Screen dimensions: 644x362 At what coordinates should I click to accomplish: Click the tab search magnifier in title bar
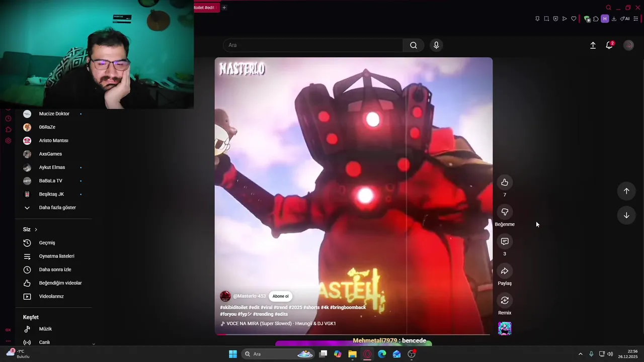[x=608, y=8]
